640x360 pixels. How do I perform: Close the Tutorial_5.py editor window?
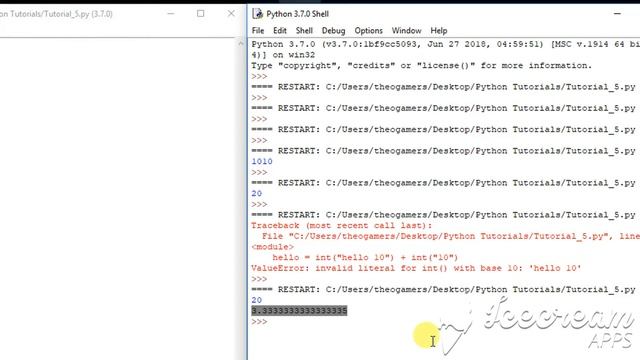(231, 14)
